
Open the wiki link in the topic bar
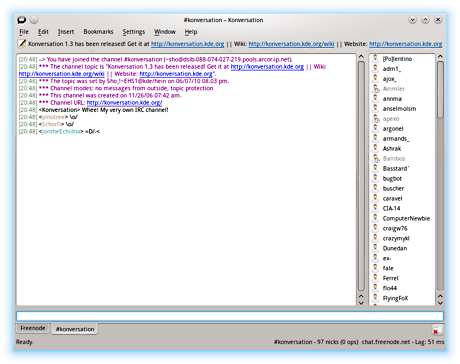click(291, 44)
